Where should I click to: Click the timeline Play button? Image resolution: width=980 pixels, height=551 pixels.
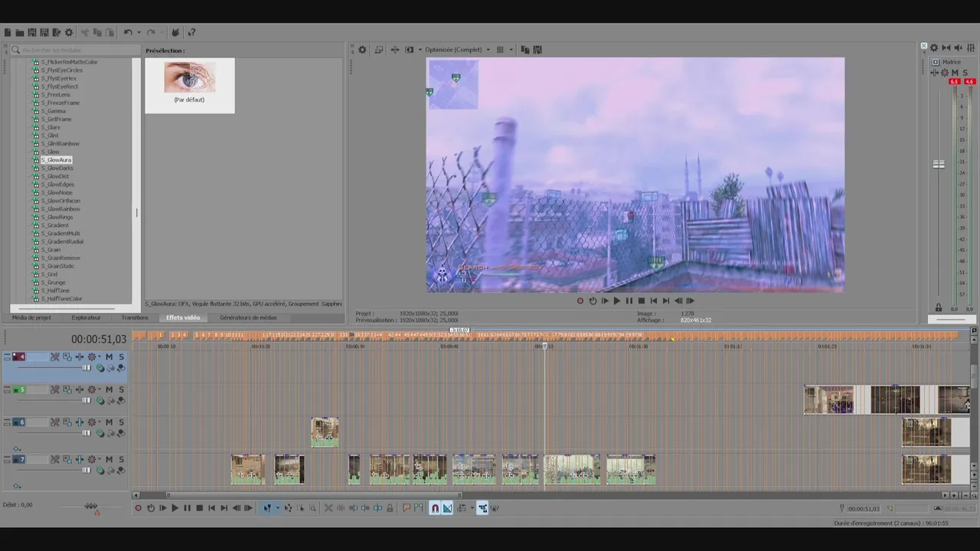[x=175, y=508]
